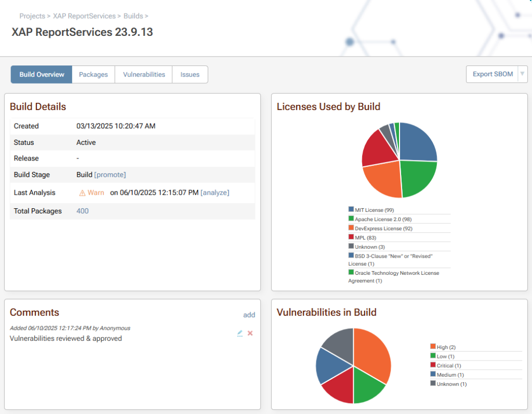This screenshot has width=532, height=414.
Task: Select the Build Overview tab
Action: coord(42,74)
